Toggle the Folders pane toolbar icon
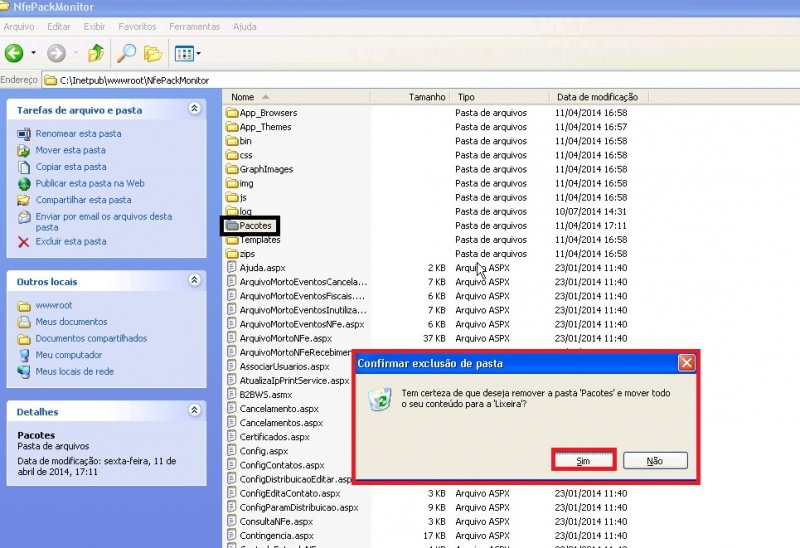The height and width of the screenshot is (548, 800). pos(153,53)
